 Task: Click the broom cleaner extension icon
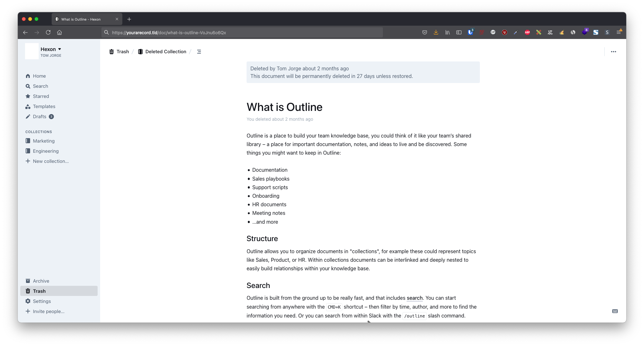click(x=562, y=32)
